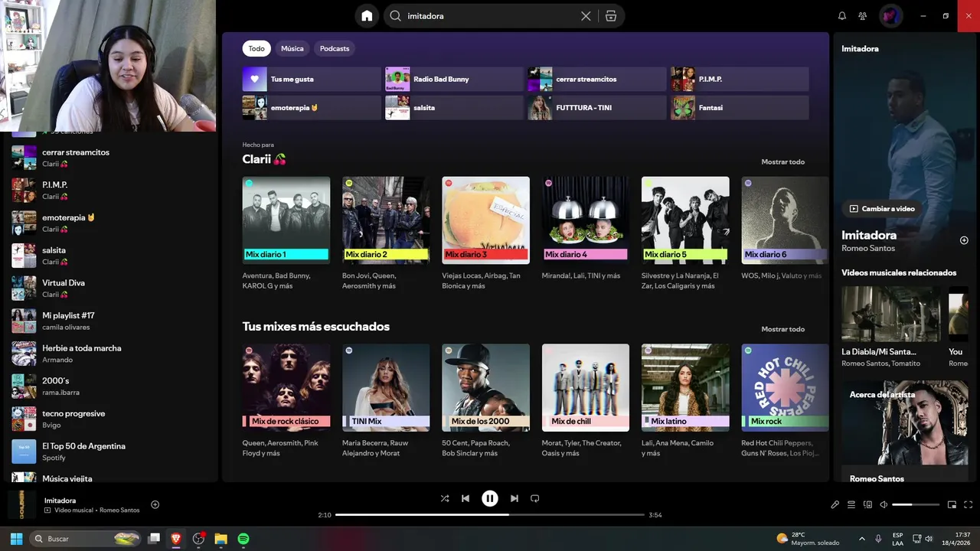Open Radio Bad Bunny shortcut
This screenshot has height=551, width=980.
pos(454,79)
